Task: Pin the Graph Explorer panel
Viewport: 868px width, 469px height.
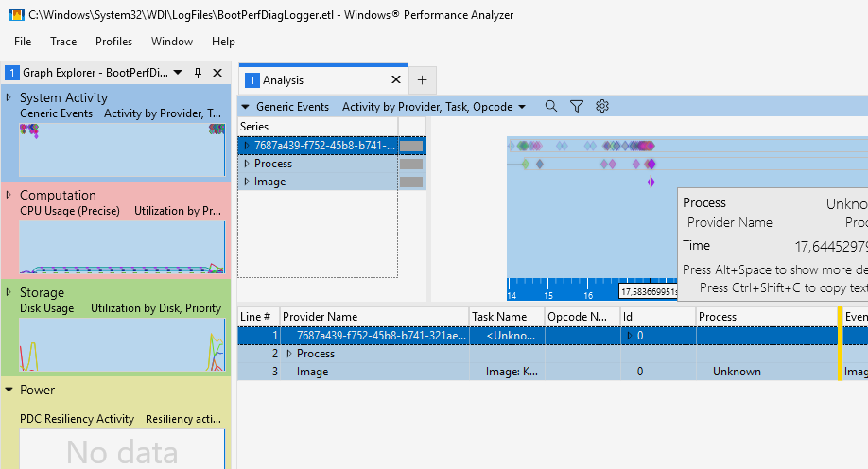Action: click(x=199, y=73)
